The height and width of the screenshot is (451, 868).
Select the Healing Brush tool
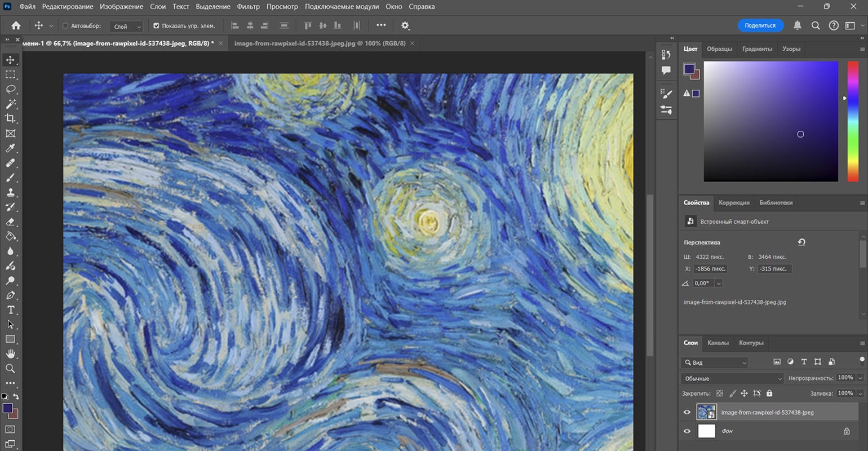click(x=10, y=163)
